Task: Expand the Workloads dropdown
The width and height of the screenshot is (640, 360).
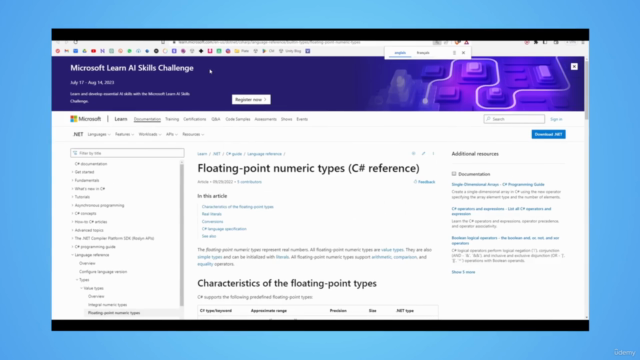Action: [x=150, y=134]
